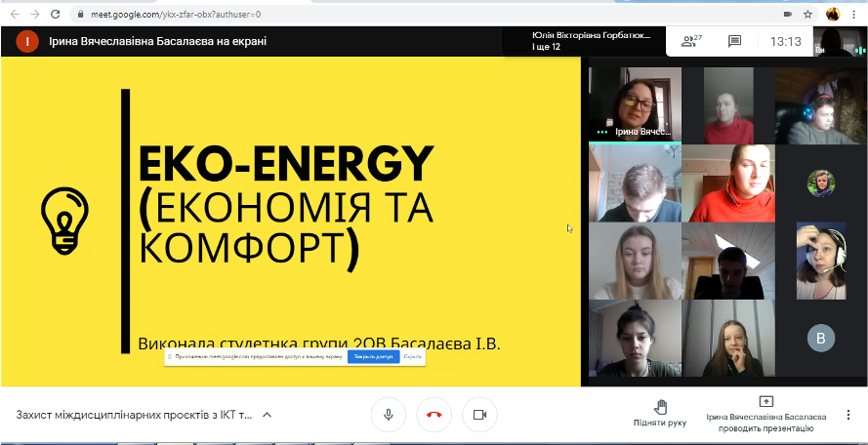Go forward in the browser
The height and width of the screenshot is (445, 868).
pos(35,15)
